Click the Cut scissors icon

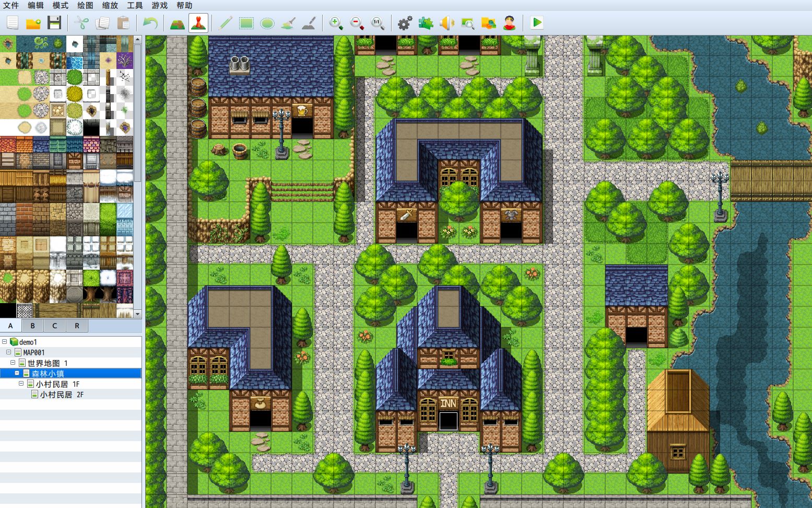pyautogui.click(x=81, y=23)
